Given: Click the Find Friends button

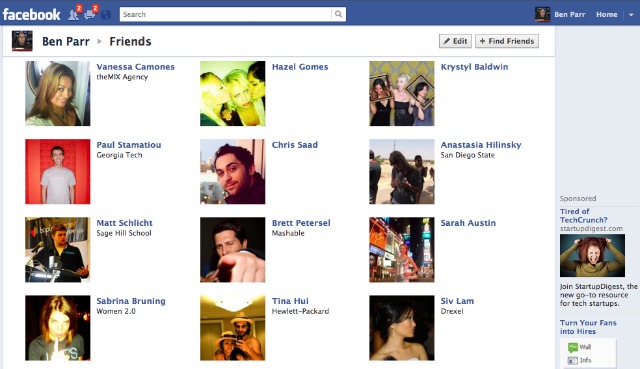Looking at the screenshot, I should coord(507,41).
